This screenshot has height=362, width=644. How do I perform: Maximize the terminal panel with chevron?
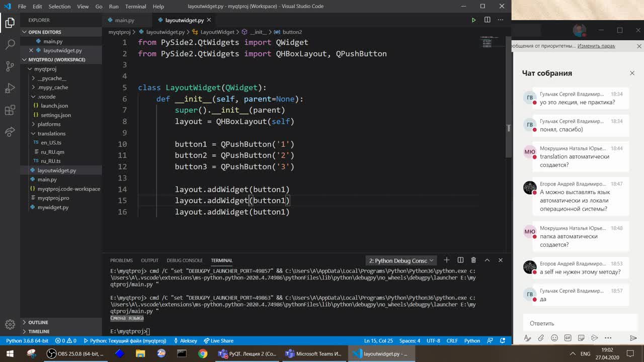[487, 260]
